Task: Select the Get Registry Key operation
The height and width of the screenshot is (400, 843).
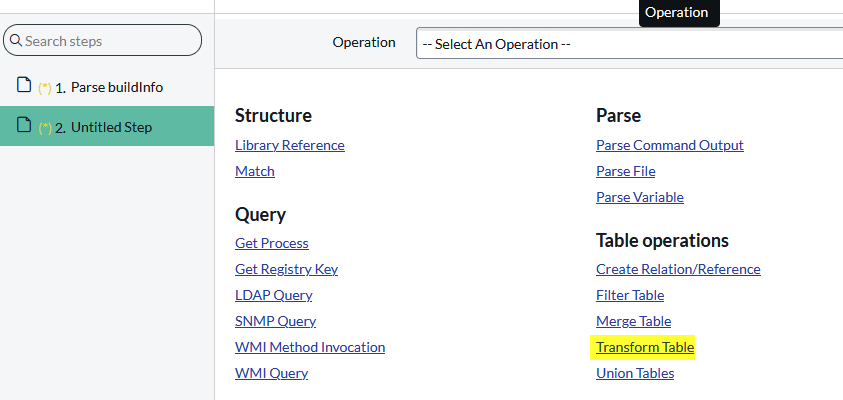Action: (x=286, y=269)
